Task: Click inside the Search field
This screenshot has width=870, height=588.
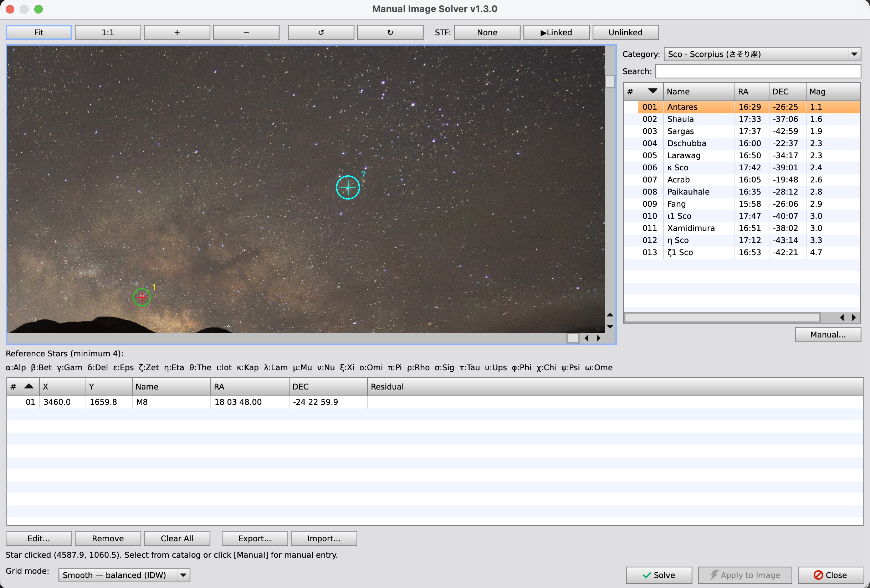Action: pos(758,71)
